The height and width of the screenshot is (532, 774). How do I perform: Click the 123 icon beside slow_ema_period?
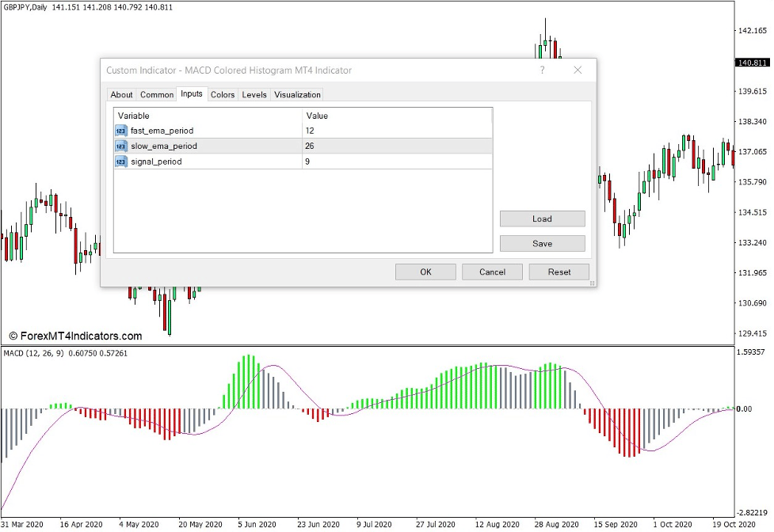click(x=120, y=146)
